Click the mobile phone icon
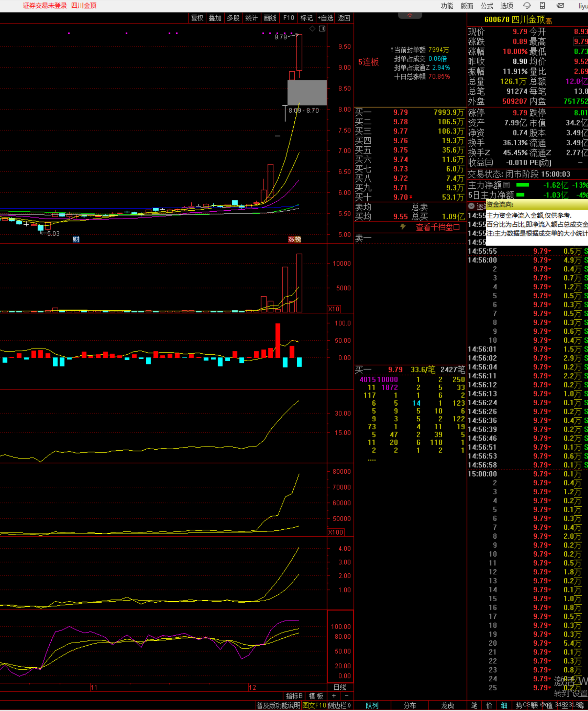588x711 pixels. (542, 6)
